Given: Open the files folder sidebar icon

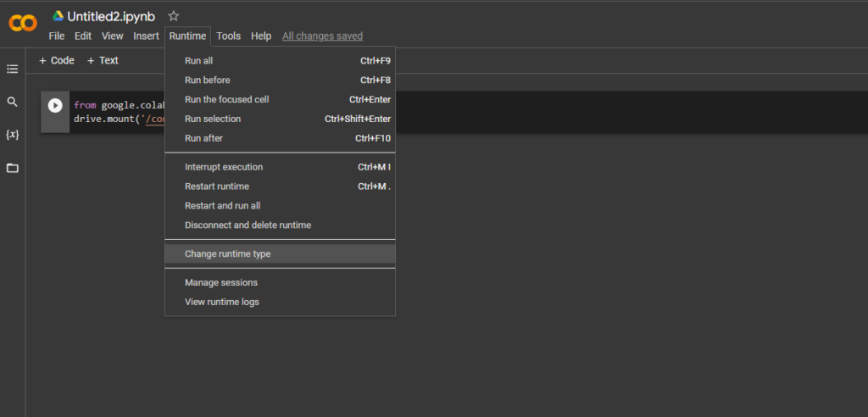Looking at the screenshot, I should [12, 168].
